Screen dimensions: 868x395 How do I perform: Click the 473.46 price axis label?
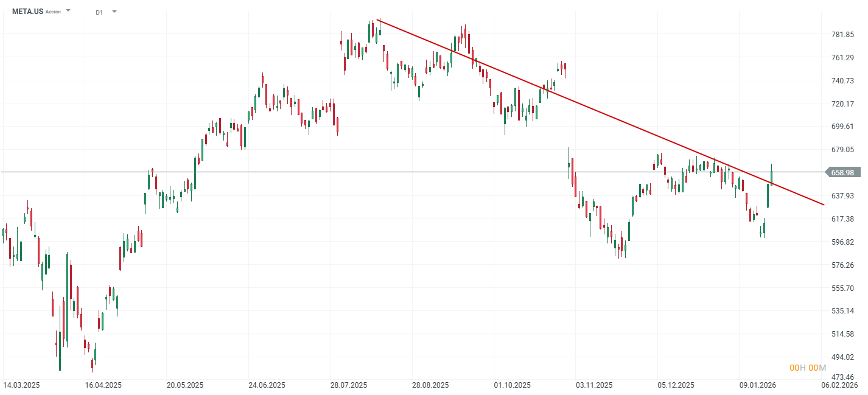(842, 377)
